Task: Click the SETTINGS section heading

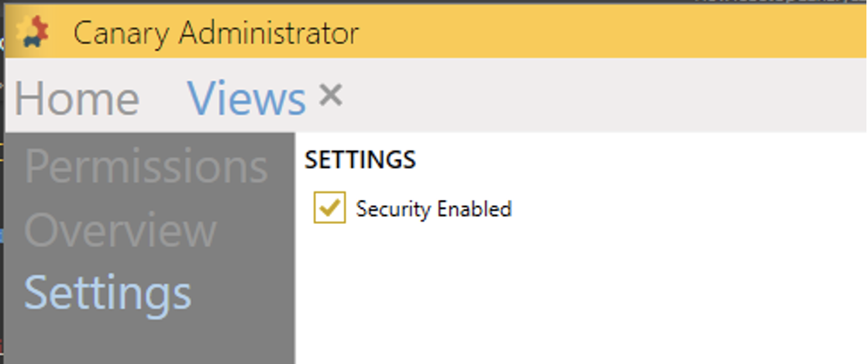Action: coord(360,160)
